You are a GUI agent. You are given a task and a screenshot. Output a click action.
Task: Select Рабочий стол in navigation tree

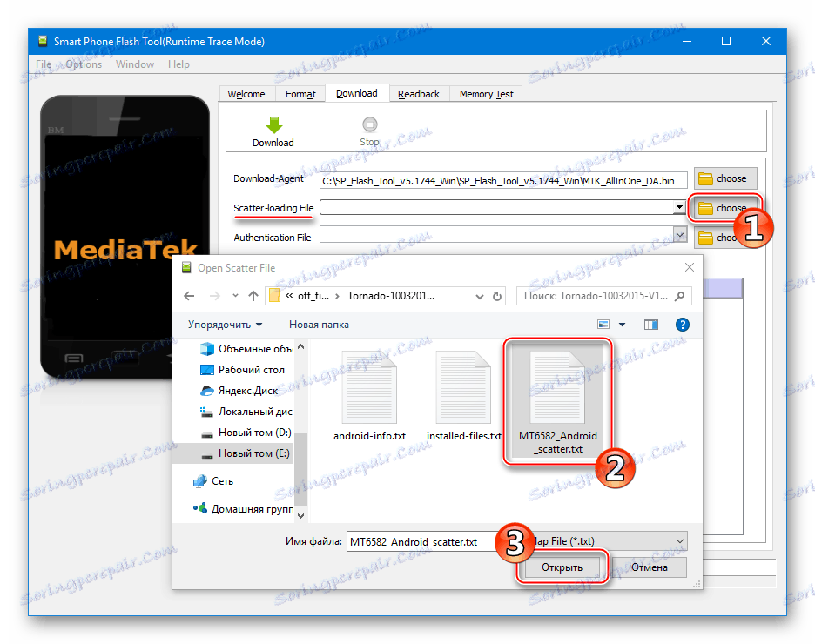(x=242, y=370)
